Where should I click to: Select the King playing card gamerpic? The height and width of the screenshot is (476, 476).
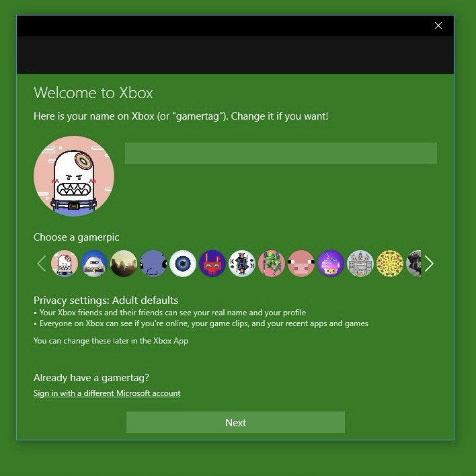coord(242,264)
